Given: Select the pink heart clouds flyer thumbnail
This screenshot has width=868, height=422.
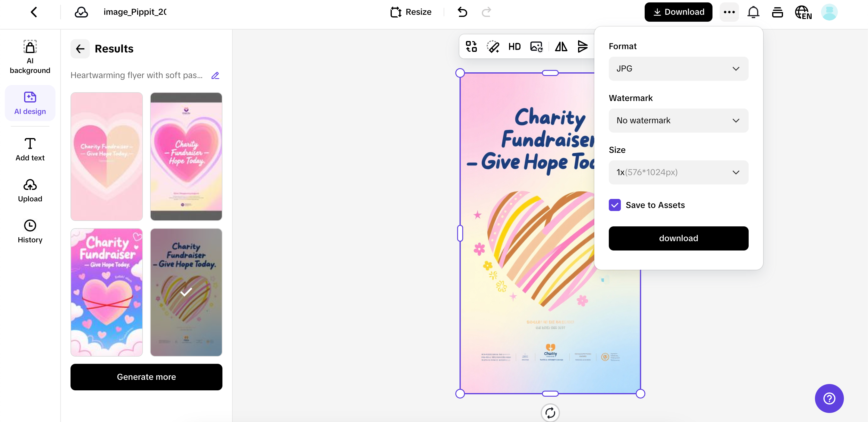Looking at the screenshot, I should pos(106,292).
